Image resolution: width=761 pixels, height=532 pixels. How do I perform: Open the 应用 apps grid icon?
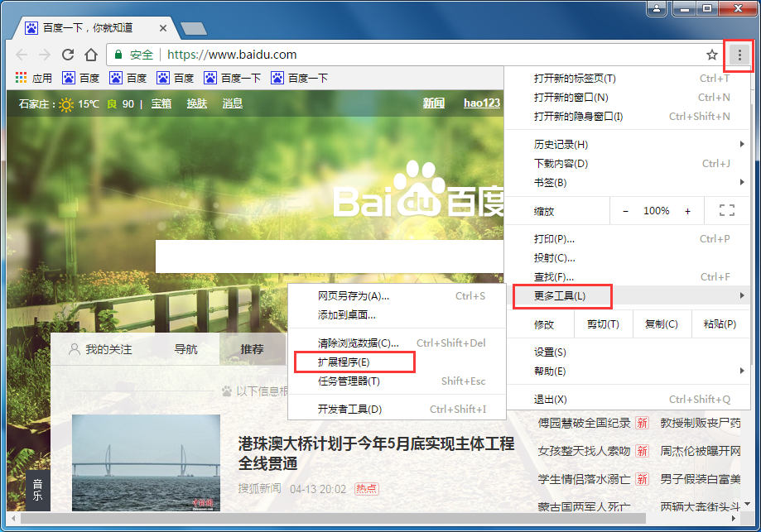pyautogui.click(x=18, y=78)
